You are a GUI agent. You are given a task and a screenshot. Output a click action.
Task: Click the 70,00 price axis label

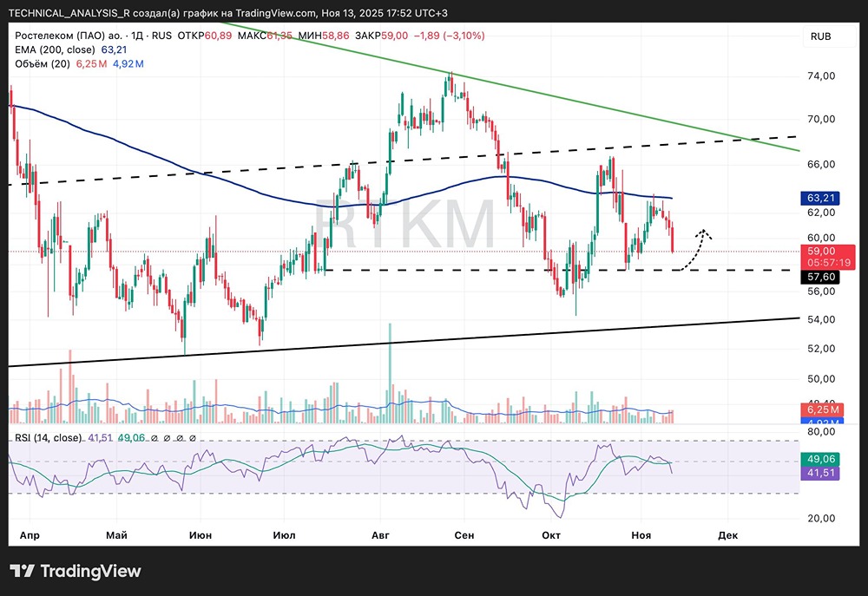click(821, 119)
